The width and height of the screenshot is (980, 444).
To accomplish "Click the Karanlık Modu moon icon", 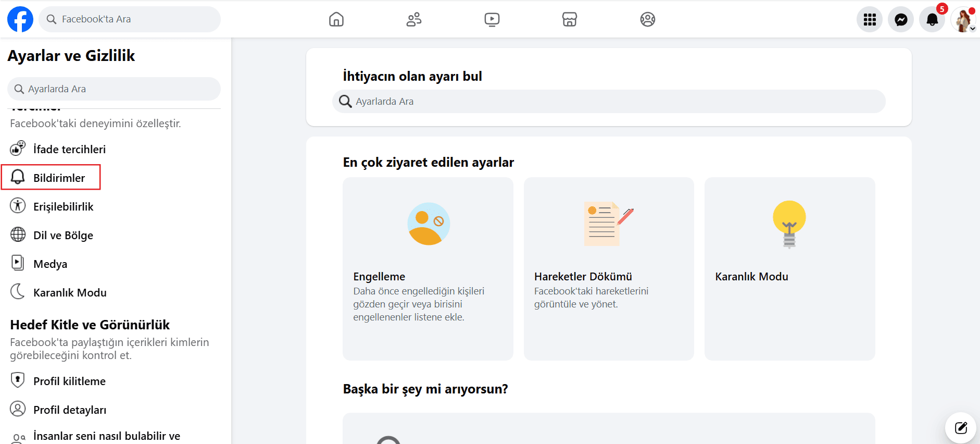I will pyautogui.click(x=18, y=291).
